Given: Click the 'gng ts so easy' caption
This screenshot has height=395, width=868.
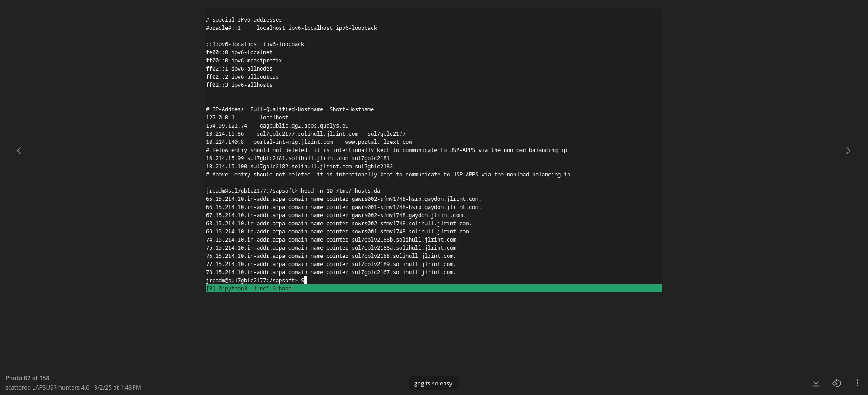Looking at the screenshot, I should coord(433,383).
